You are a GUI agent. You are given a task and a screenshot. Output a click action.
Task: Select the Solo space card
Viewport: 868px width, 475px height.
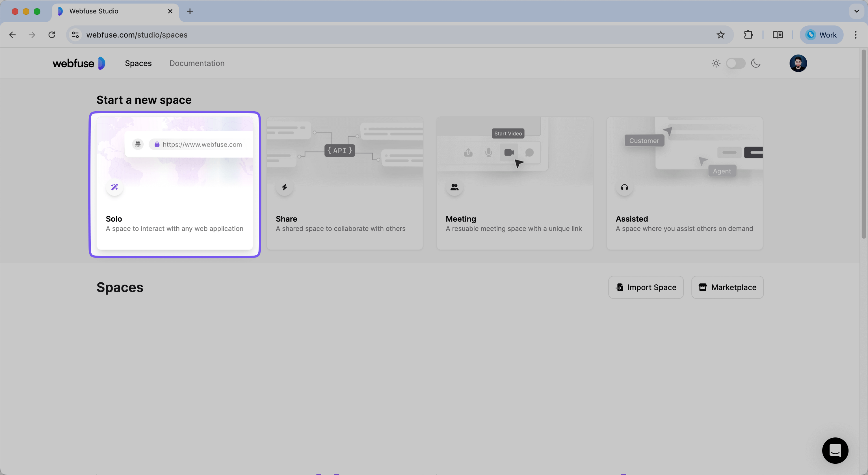click(175, 184)
